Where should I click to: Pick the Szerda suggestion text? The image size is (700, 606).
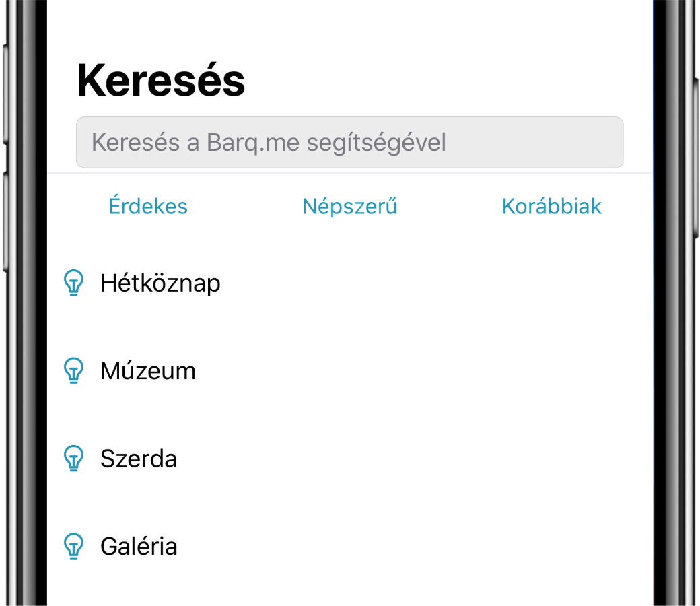(139, 459)
